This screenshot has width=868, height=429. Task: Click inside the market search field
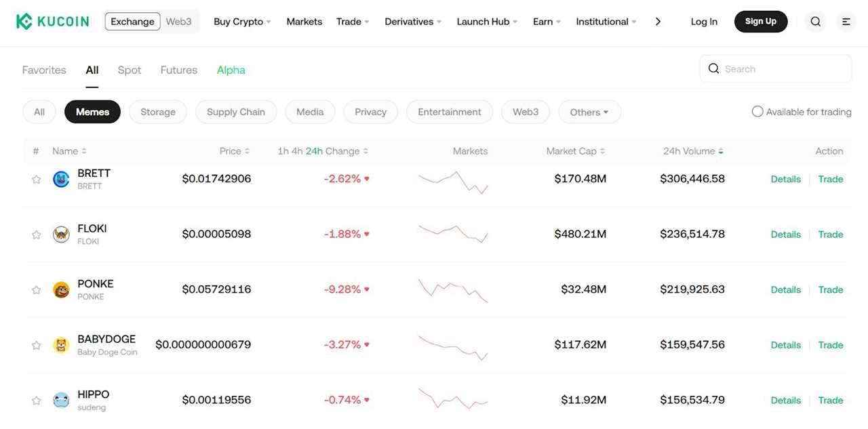coord(775,68)
